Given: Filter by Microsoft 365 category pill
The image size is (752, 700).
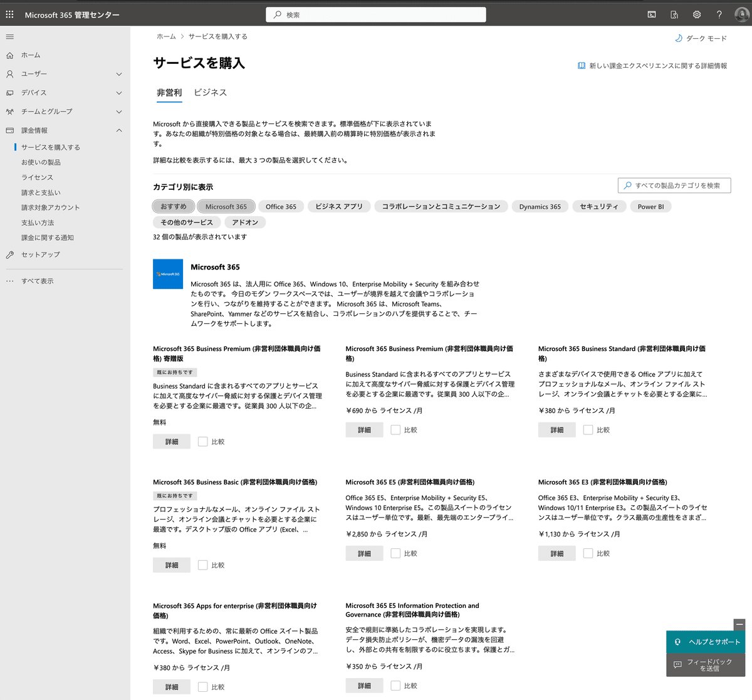Looking at the screenshot, I should click(226, 206).
